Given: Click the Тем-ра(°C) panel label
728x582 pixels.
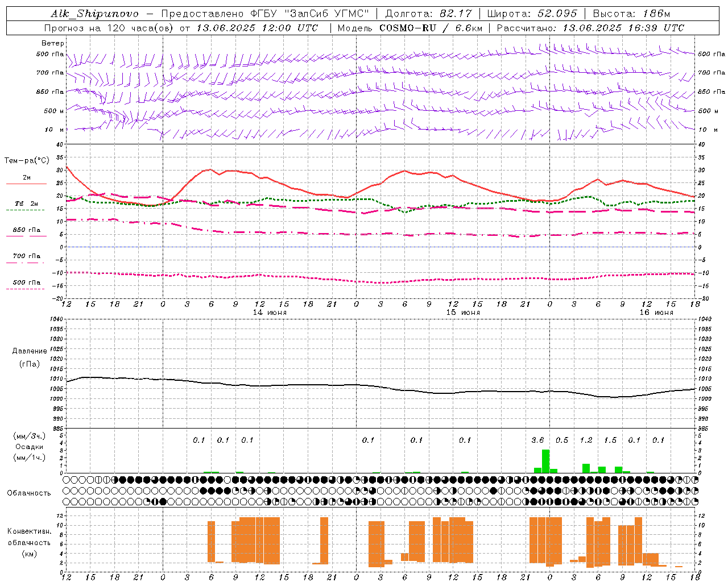Looking at the screenshot, I should coord(27,161).
